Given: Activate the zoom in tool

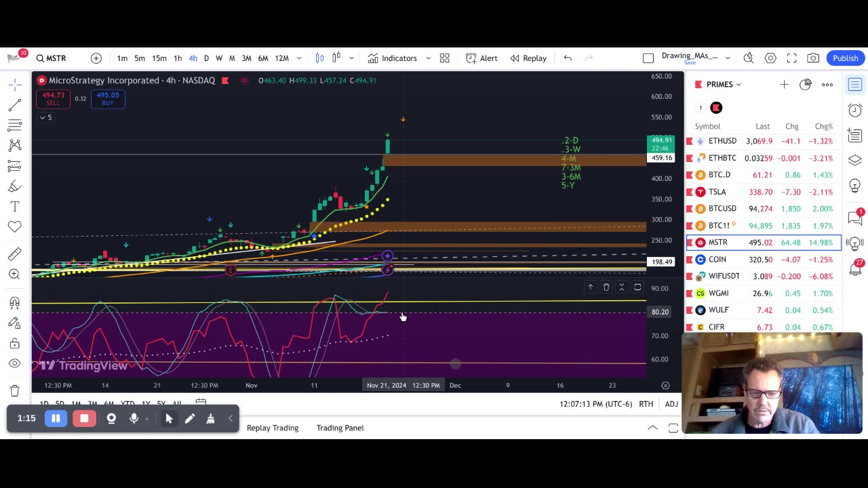Looking at the screenshot, I should tap(14, 274).
